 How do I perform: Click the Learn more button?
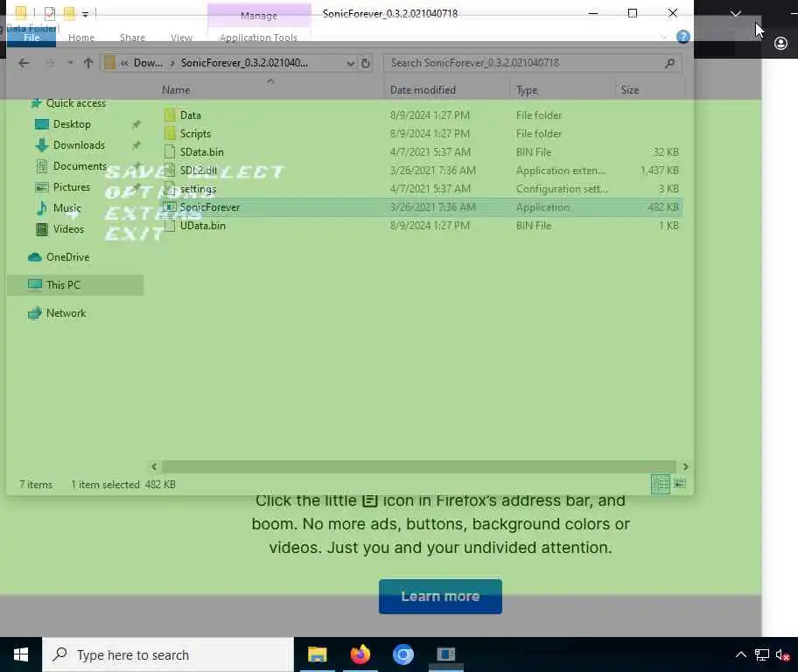tap(440, 596)
